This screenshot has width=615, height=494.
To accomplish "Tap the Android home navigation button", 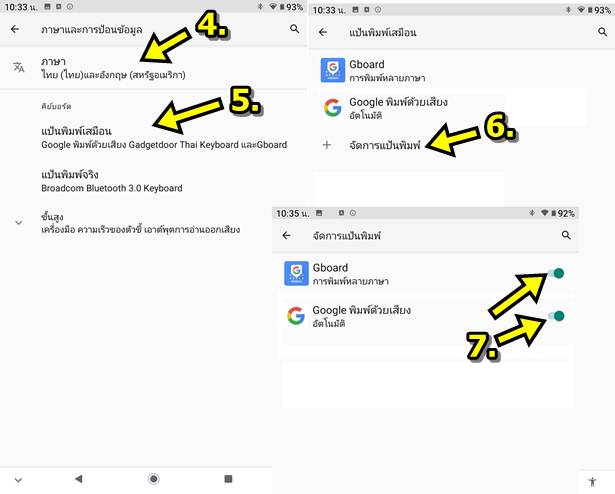I will [154, 479].
